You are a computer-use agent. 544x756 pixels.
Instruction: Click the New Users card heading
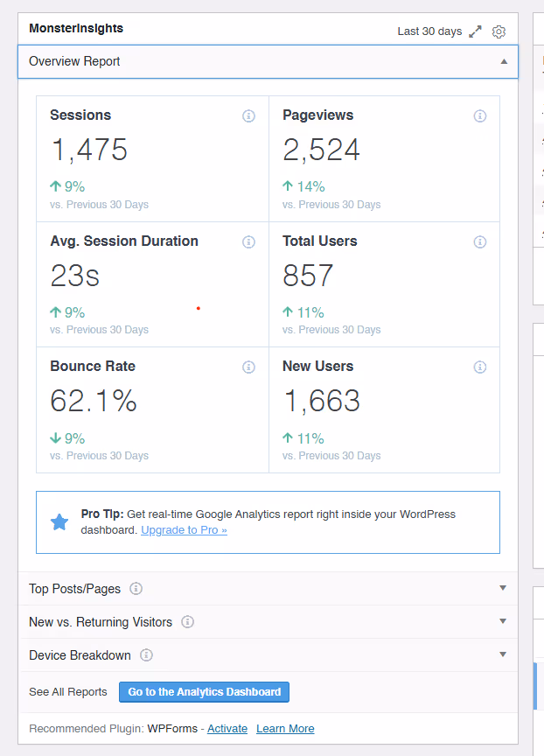[x=318, y=367]
